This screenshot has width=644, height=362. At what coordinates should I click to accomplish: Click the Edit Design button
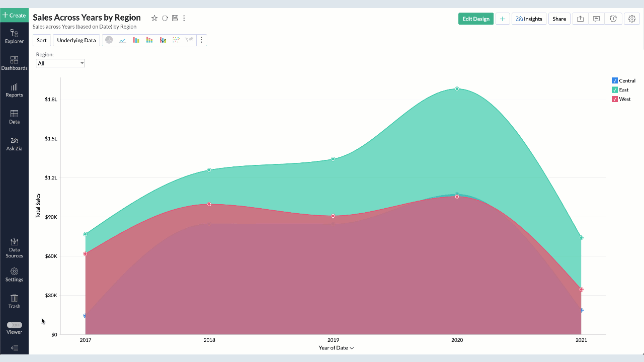[x=476, y=19]
